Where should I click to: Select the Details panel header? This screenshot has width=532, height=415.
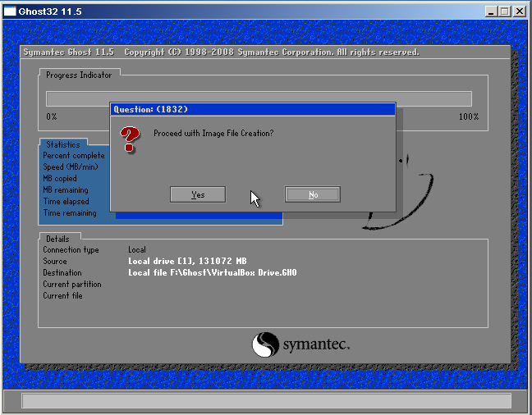(x=57, y=238)
